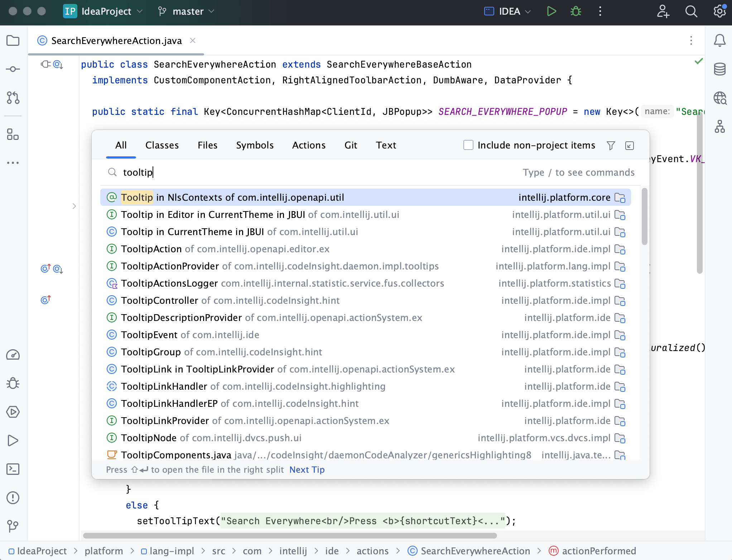
Task: Open the Pull Requests panel
Action: point(13,98)
